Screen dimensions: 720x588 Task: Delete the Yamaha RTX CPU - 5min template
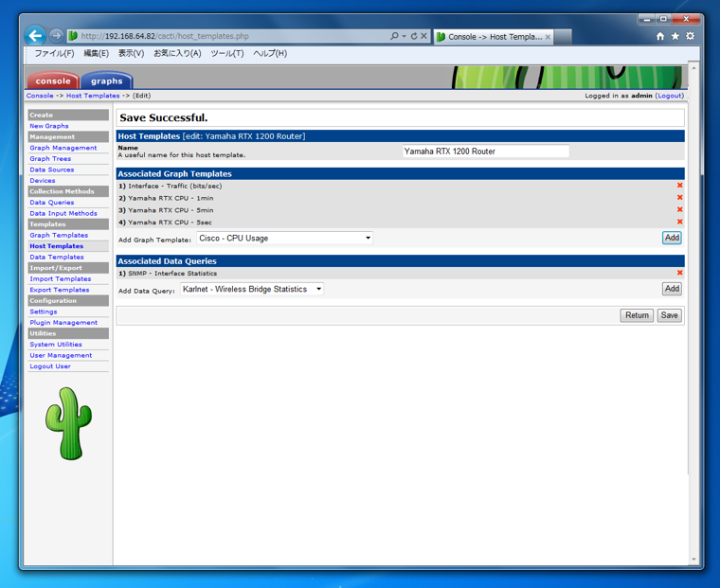[679, 210]
